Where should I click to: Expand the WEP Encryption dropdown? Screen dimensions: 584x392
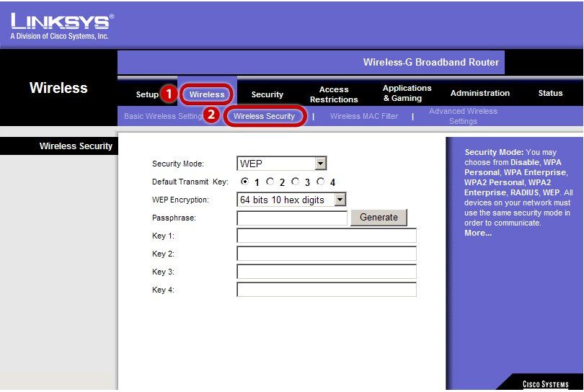coord(291,200)
